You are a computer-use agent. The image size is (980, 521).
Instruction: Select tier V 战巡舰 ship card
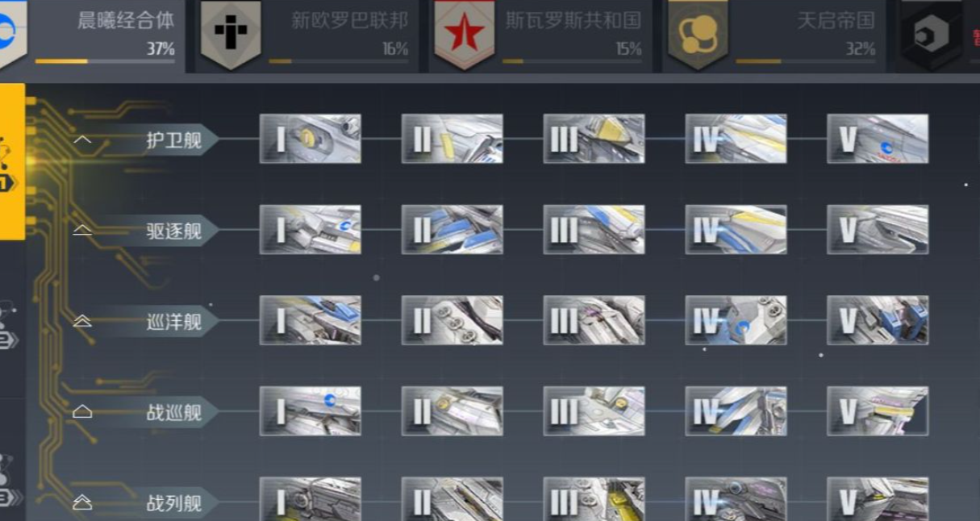coord(878,411)
